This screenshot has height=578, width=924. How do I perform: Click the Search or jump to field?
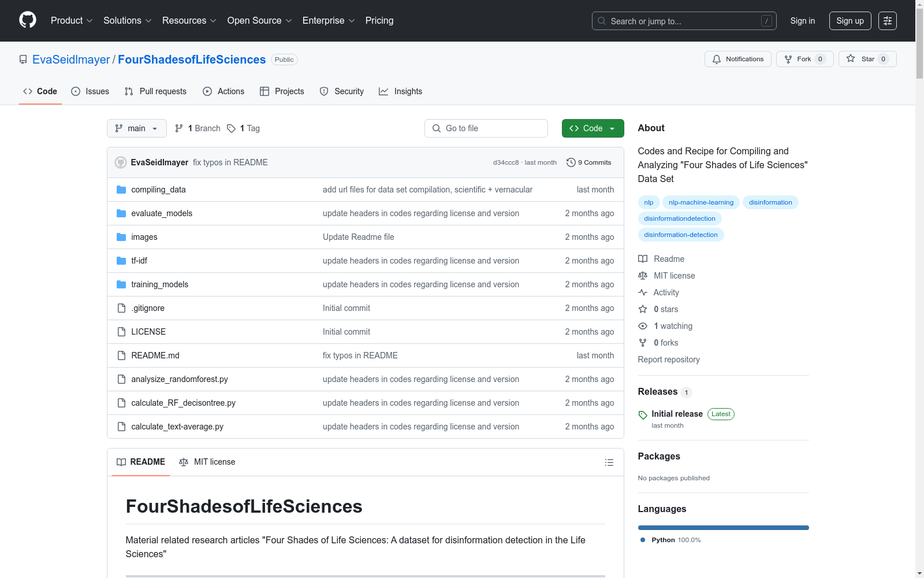pyautogui.click(x=684, y=21)
